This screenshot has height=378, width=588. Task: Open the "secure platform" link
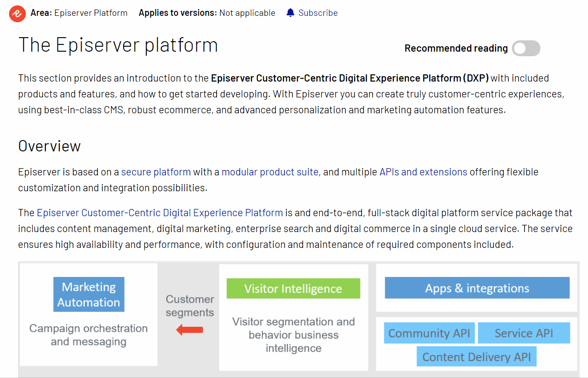point(156,172)
